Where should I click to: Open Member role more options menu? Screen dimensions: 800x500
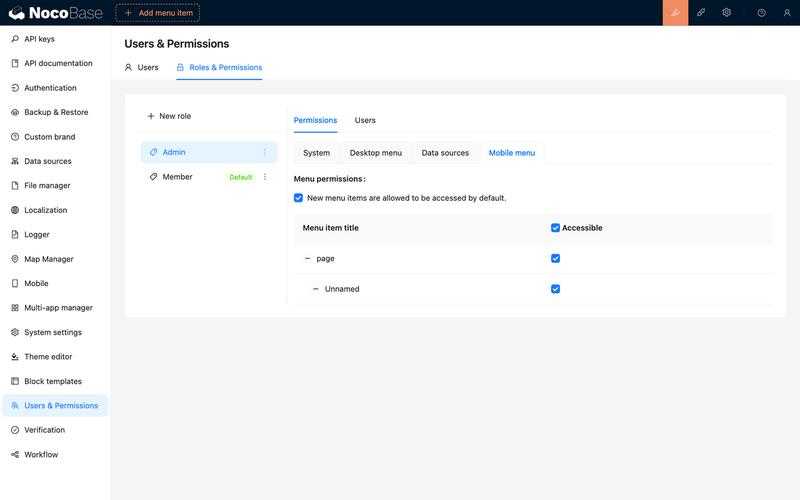click(x=265, y=177)
